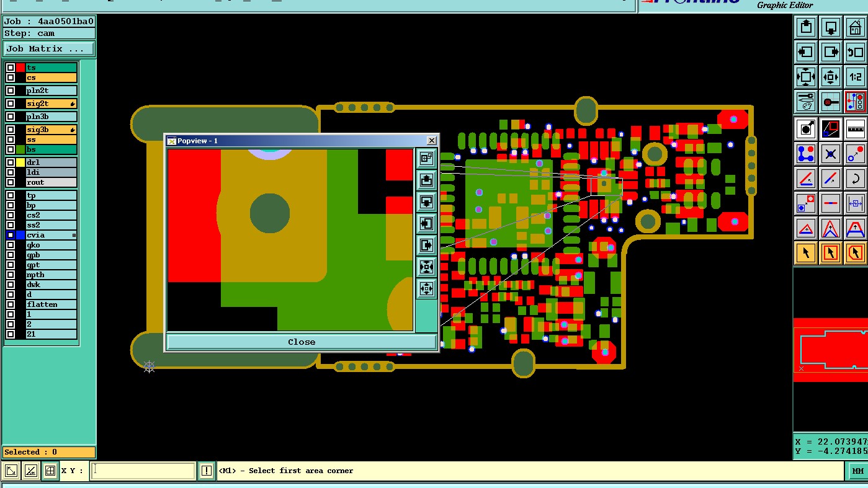This screenshot has width=868, height=488.
Task: Click the move point red-blue dots icon
Action: tap(856, 154)
